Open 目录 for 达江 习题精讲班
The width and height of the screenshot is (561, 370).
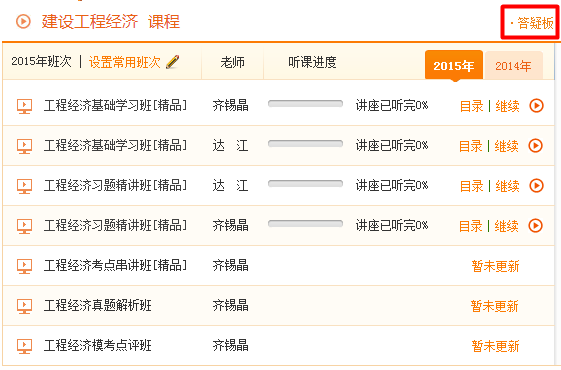point(471,186)
